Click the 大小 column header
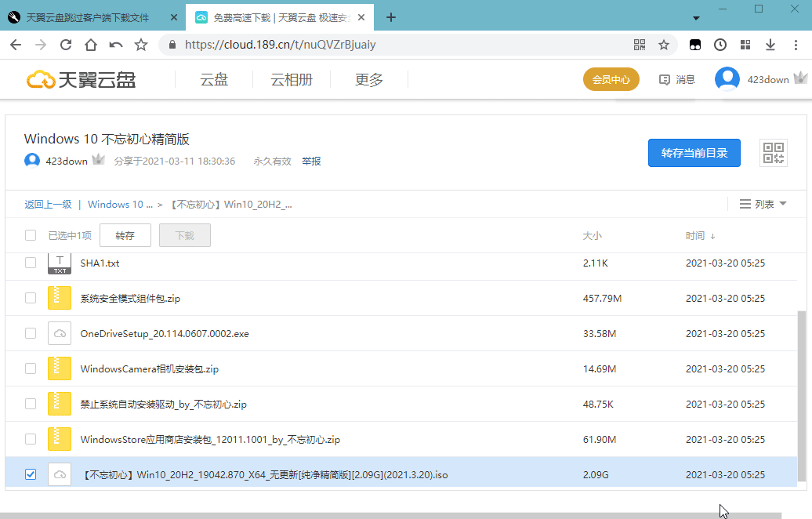812x519 pixels. 593,236
